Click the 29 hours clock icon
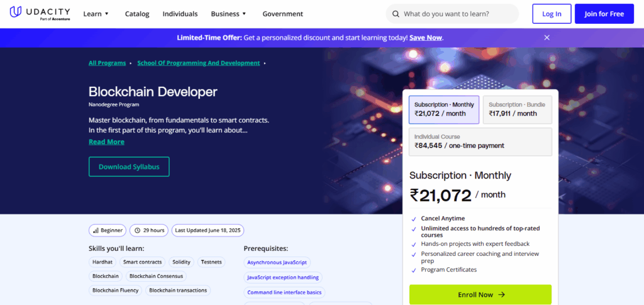644x305 pixels. point(136,230)
